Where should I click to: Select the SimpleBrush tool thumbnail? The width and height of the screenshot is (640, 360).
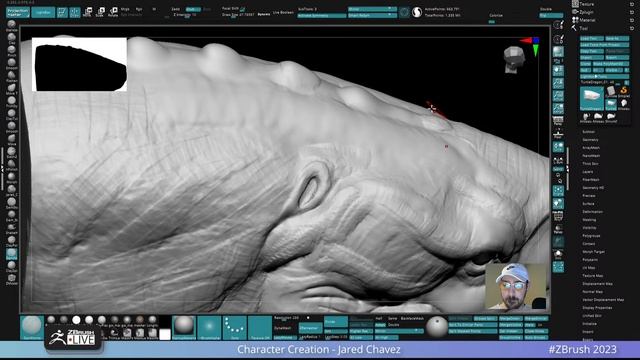coord(623,92)
